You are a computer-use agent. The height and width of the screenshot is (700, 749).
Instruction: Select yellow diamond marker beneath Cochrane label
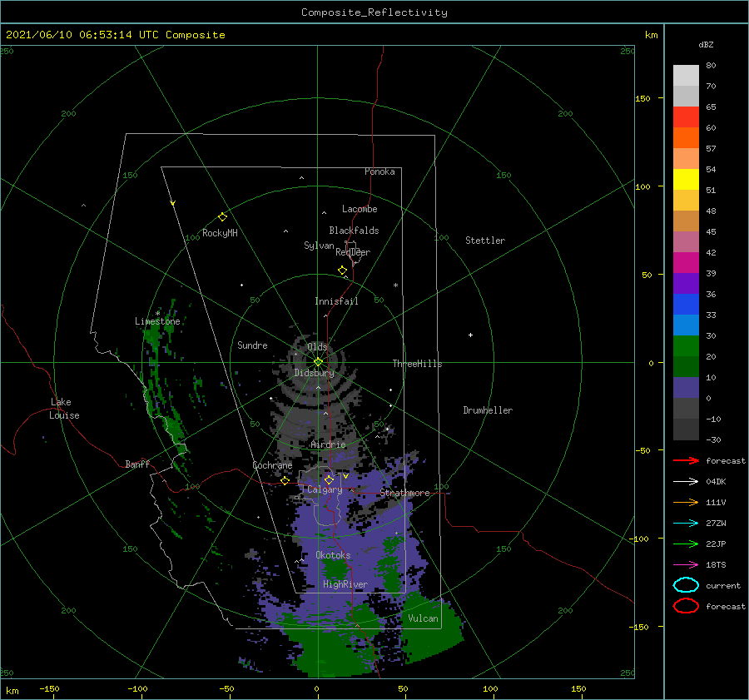click(285, 480)
